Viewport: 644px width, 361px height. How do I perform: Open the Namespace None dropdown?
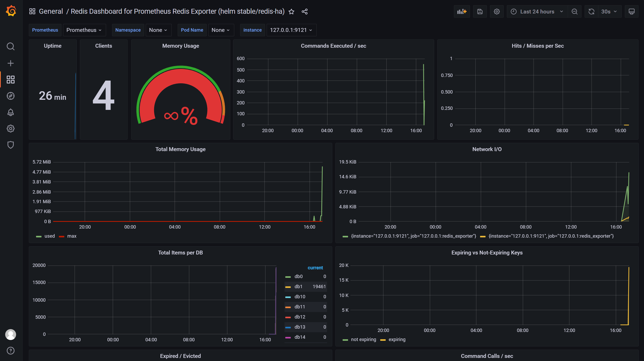pyautogui.click(x=158, y=30)
